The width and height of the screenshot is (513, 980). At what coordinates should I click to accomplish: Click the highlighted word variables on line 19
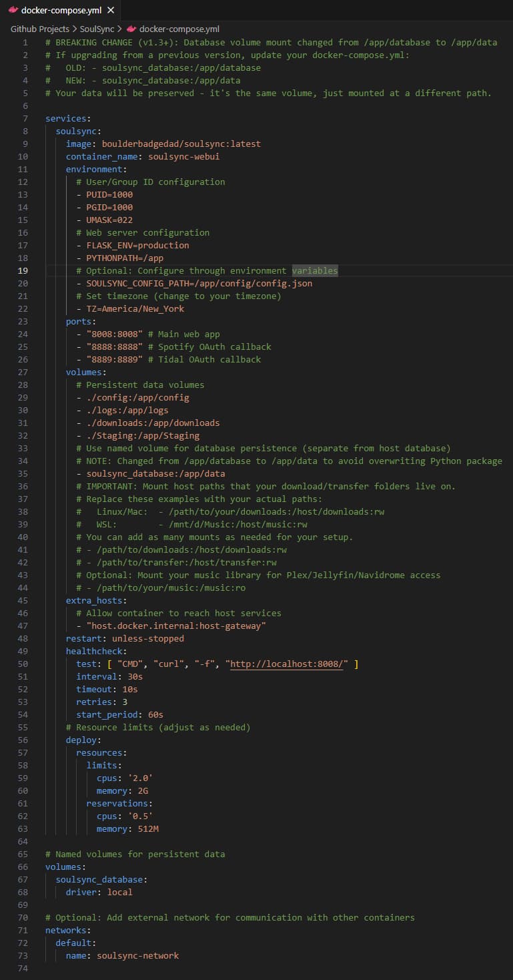pyautogui.click(x=314, y=270)
